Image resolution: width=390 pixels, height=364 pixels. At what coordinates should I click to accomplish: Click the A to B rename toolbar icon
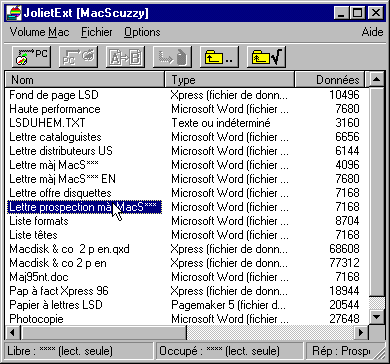pyautogui.click(x=125, y=57)
